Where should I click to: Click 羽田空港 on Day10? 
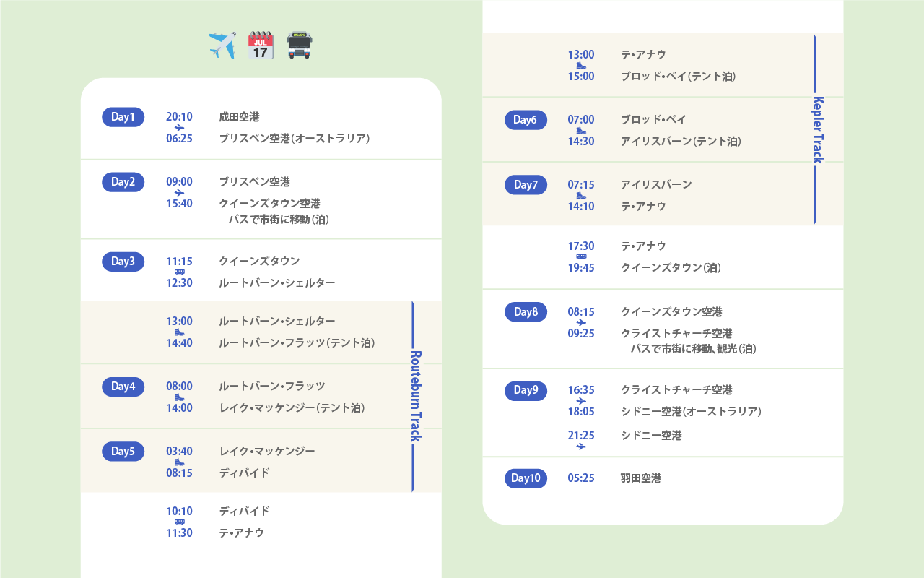coord(640,478)
